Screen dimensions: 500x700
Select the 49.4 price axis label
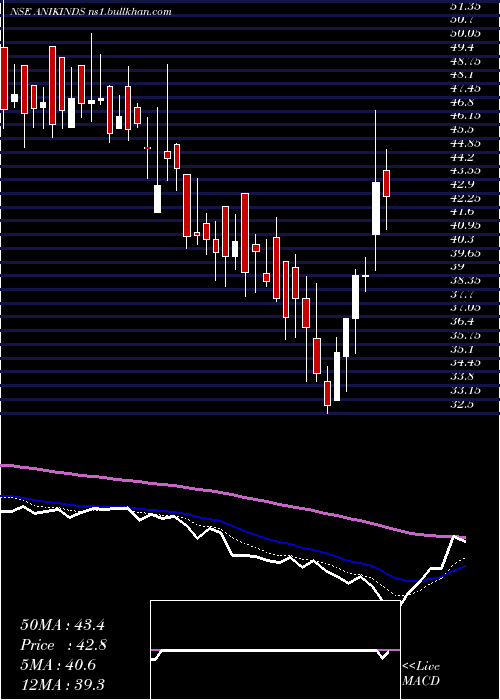click(x=462, y=47)
